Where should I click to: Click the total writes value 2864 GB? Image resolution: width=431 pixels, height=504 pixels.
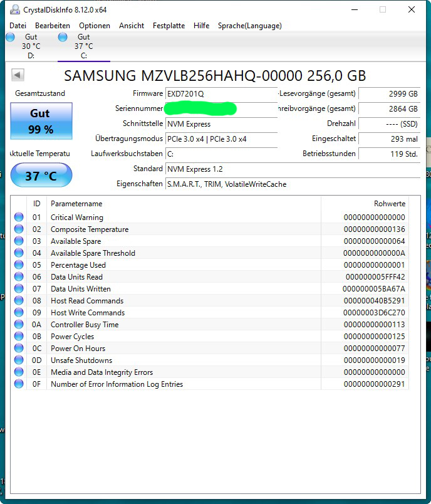click(x=389, y=109)
